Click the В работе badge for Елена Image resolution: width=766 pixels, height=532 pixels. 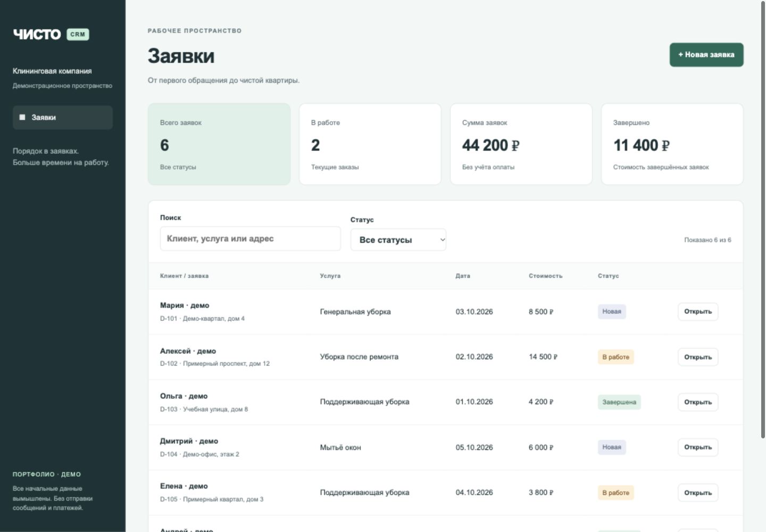pyautogui.click(x=616, y=493)
